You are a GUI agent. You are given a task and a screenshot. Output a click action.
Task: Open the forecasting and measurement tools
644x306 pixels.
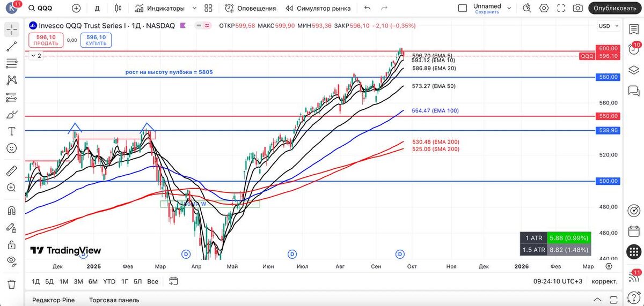click(x=11, y=98)
